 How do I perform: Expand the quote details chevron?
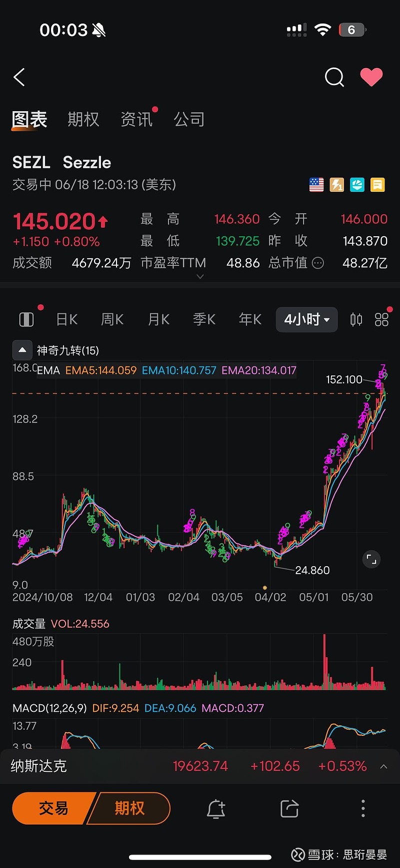pos(200,276)
